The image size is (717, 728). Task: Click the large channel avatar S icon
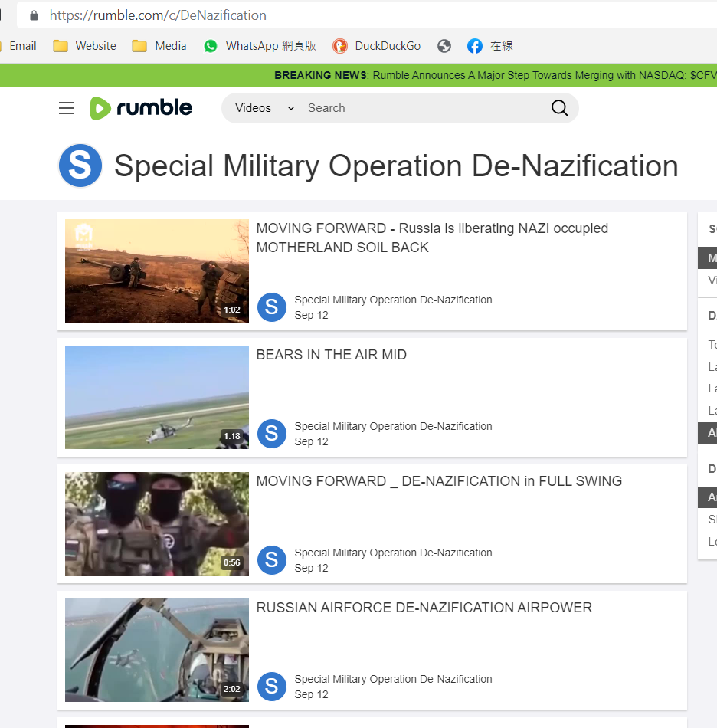click(80, 166)
